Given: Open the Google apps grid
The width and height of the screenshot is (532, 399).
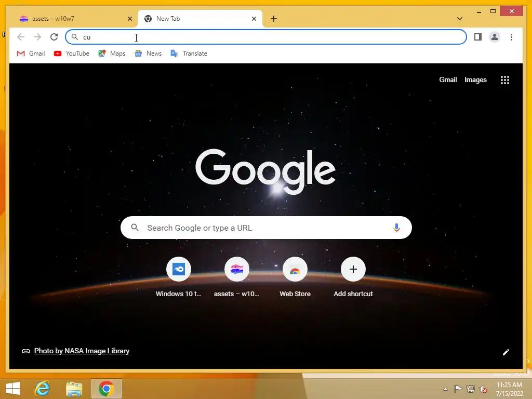Looking at the screenshot, I should [x=505, y=80].
